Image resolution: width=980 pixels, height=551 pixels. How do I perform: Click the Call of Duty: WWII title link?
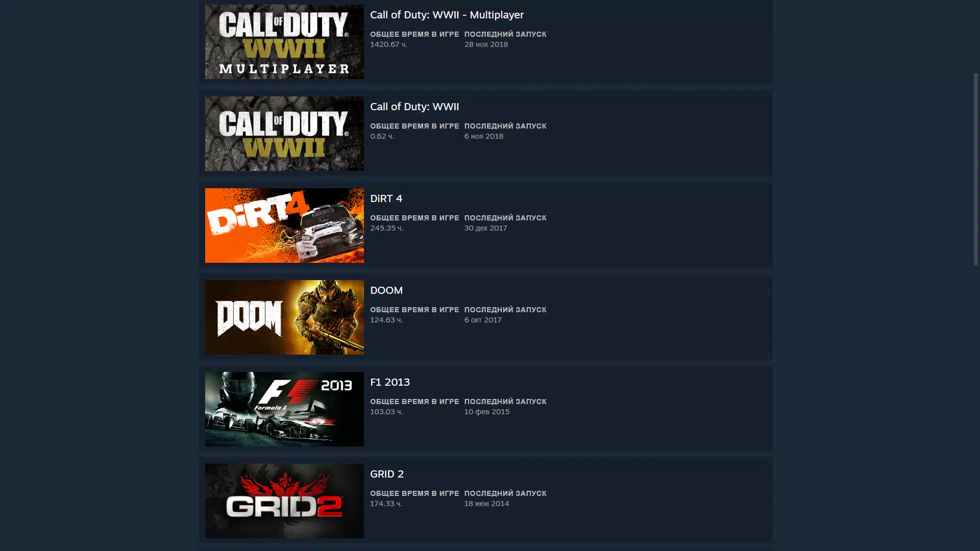coord(414,107)
